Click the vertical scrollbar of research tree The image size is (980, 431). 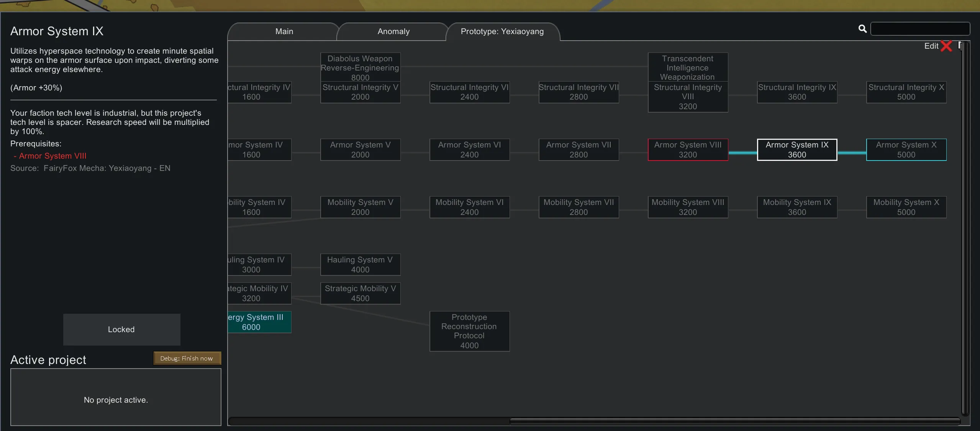click(965, 230)
